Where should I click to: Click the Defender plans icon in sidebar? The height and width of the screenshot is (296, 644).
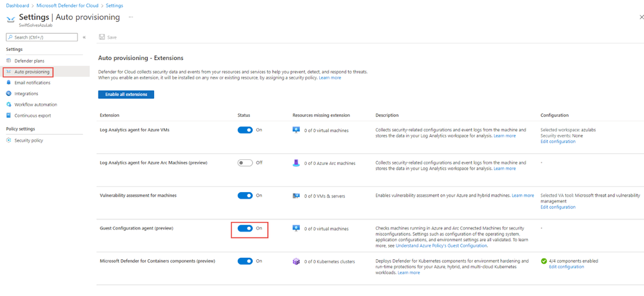click(8, 61)
